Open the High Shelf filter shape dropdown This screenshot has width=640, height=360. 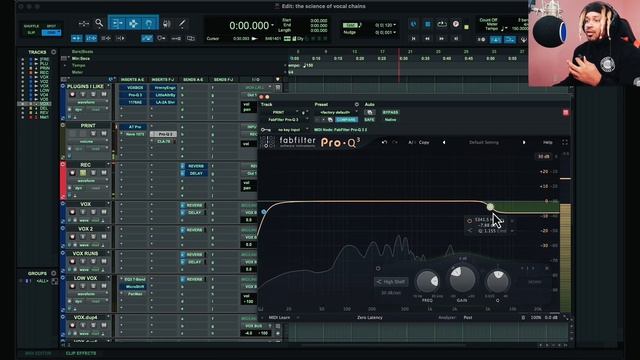click(391, 282)
